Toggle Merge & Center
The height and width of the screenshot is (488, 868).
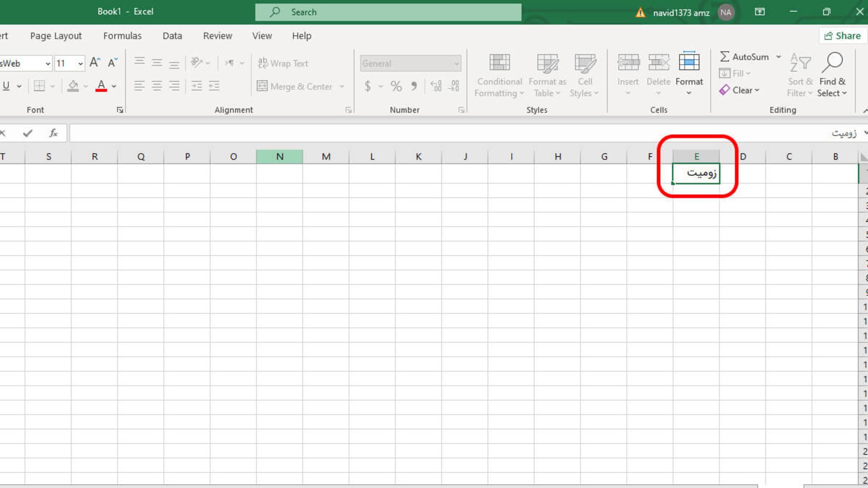295,86
